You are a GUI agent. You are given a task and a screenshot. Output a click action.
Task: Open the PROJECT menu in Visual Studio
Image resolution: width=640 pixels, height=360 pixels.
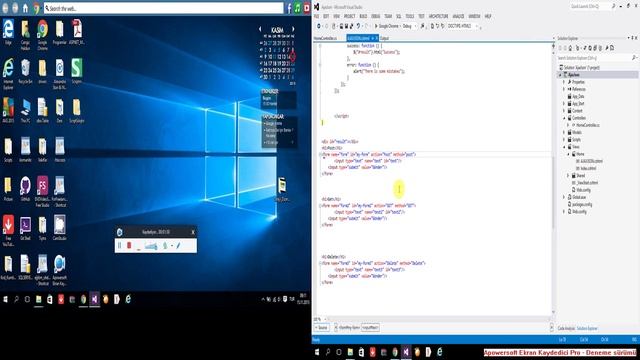pyautogui.click(x=349, y=16)
